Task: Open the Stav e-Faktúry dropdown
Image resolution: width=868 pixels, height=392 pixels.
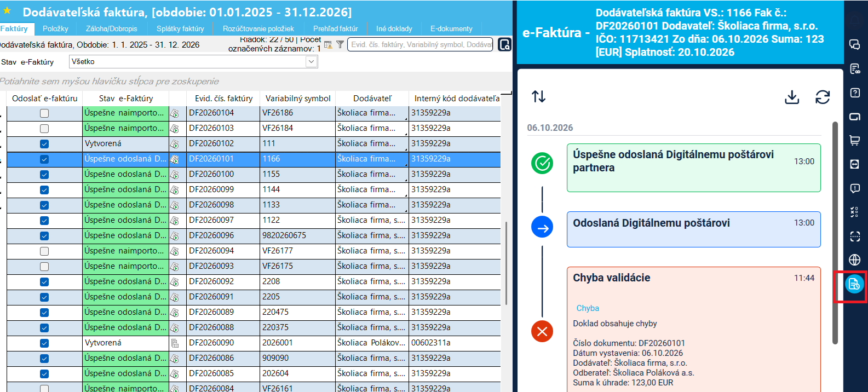Action: [x=311, y=62]
